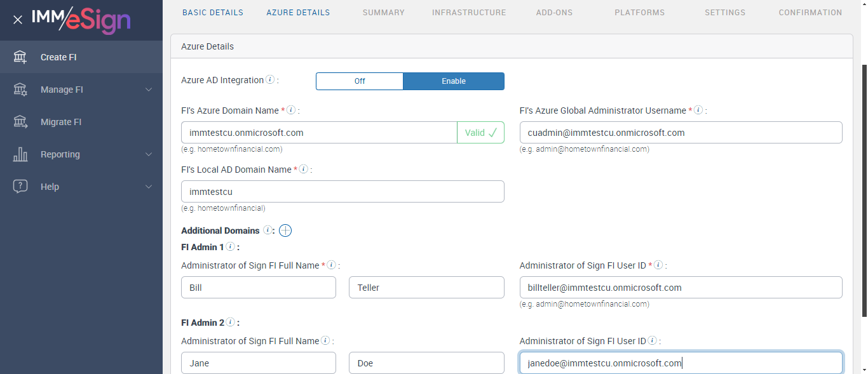The width and height of the screenshot is (868, 374).
Task: Go to the Basic Details tab
Action: pyautogui.click(x=213, y=12)
